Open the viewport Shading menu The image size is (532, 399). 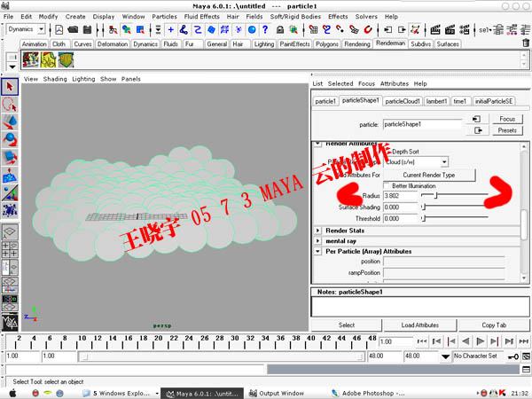tap(55, 79)
